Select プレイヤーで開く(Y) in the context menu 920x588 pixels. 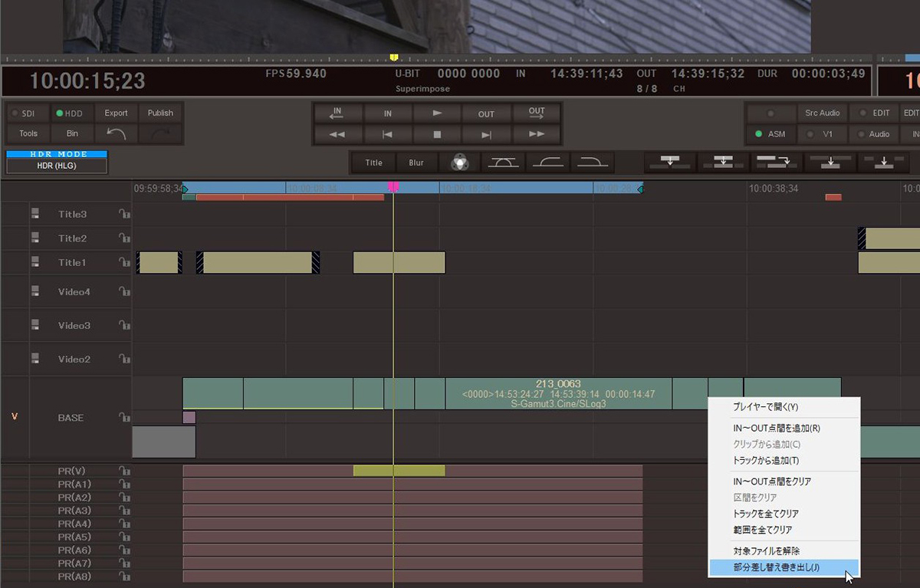(765, 407)
